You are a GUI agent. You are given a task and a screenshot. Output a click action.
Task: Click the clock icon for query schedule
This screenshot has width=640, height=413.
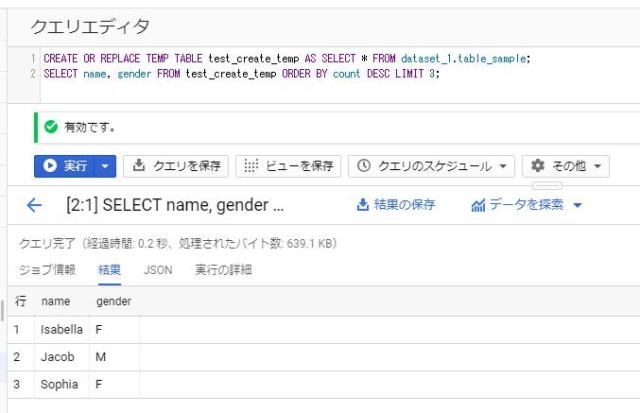point(364,166)
